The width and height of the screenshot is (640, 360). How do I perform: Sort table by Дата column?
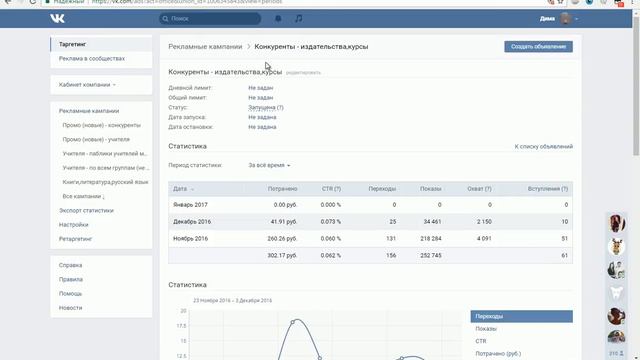coord(183,189)
